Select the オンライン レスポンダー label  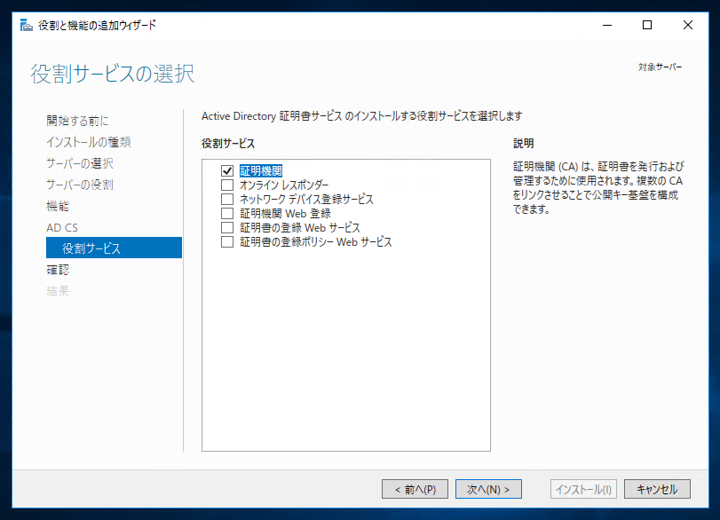[284, 185]
